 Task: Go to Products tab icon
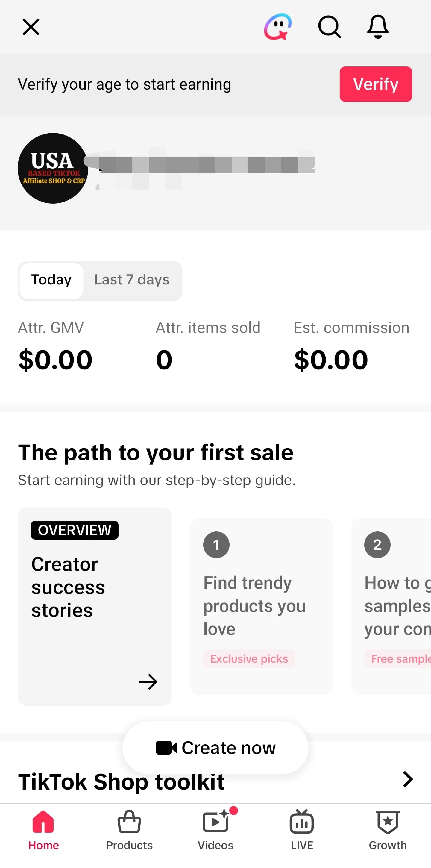click(x=129, y=822)
